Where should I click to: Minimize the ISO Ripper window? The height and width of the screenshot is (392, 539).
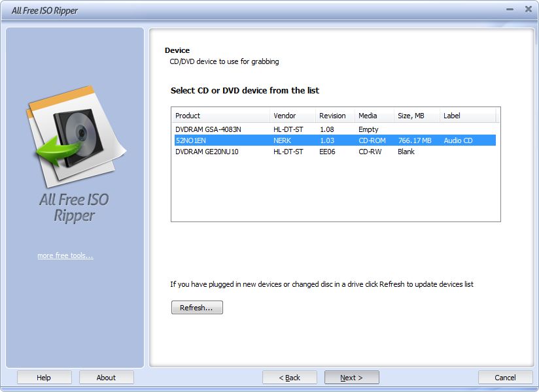(510, 10)
